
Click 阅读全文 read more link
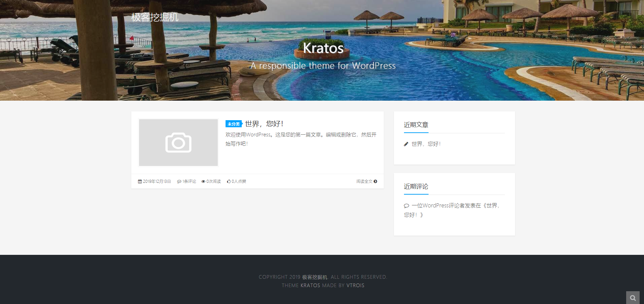(x=367, y=181)
